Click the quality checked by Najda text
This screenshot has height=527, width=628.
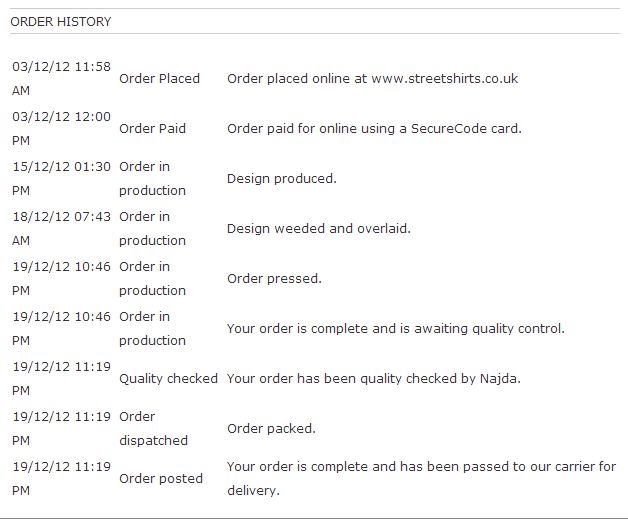374,379
